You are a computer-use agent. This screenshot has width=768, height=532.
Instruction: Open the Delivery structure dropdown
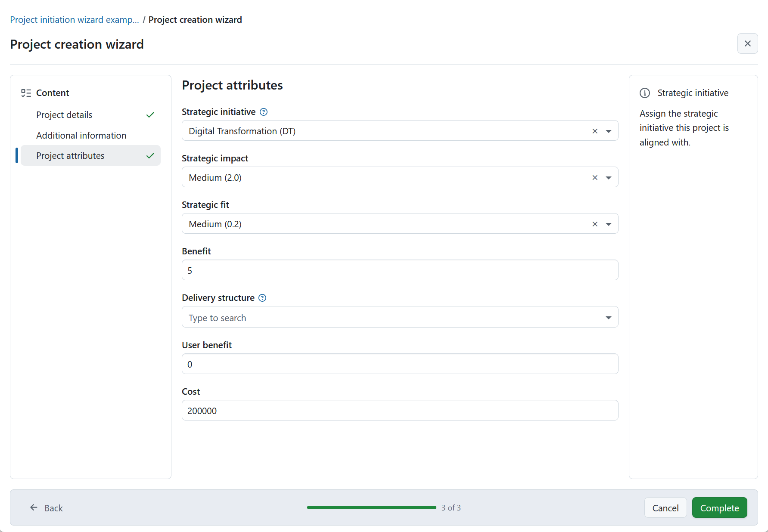pyautogui.click(x=609, y=317)
